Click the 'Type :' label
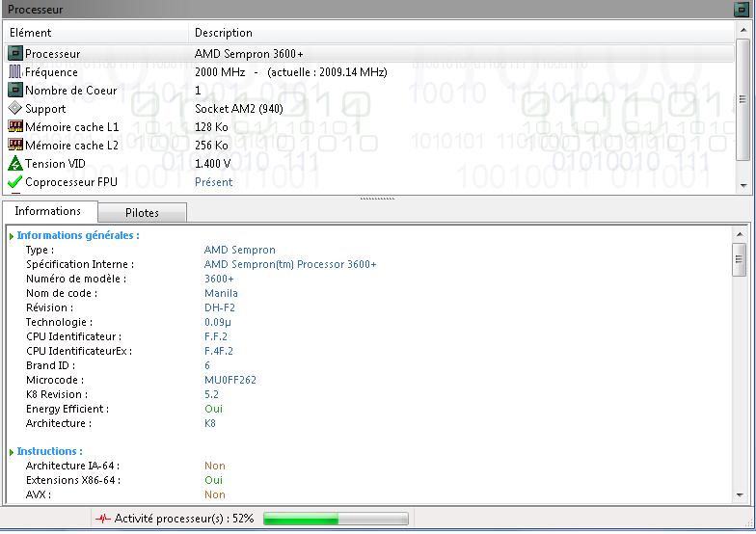The height and width of the screenshot is (534, 756). [40, 250]
